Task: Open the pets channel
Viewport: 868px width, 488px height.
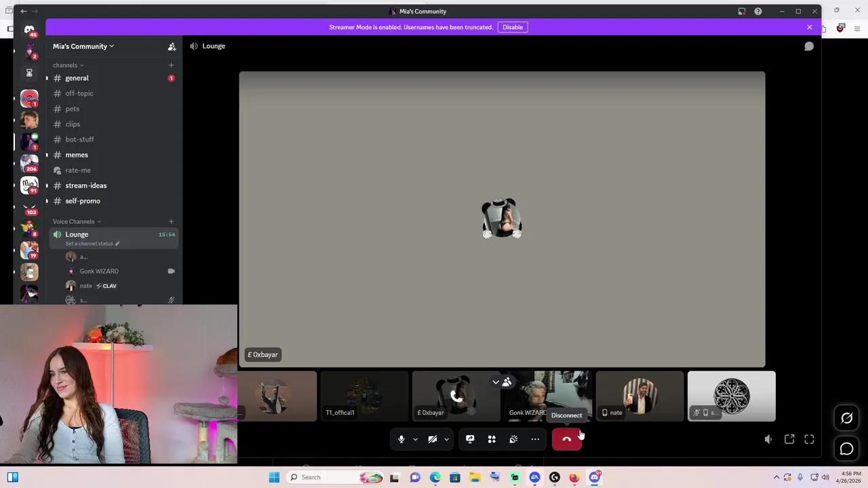Action: [113, 108]
